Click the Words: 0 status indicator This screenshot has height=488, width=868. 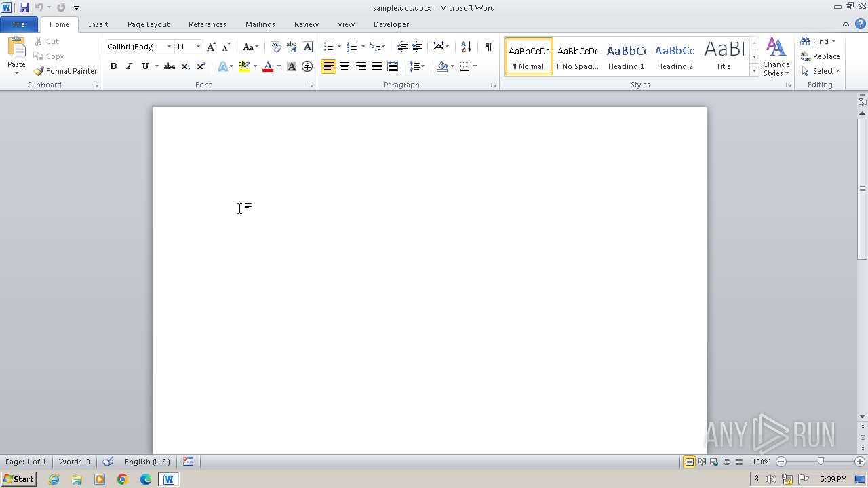[74, 462]
